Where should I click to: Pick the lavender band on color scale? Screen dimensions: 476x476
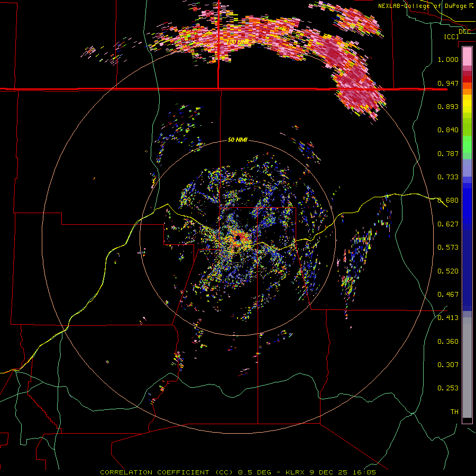[467, 168]
